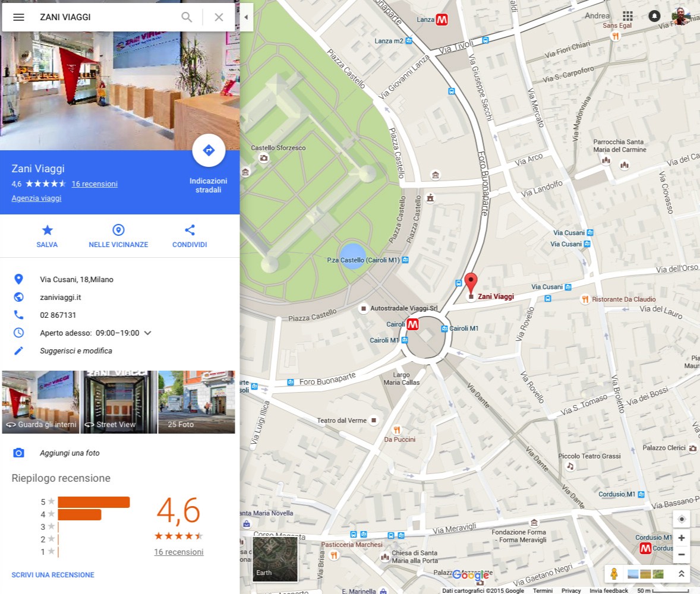The width and height of the screenshot is (700, 594).
Task: Open the Agenzia viaggi category link
Action: click(37, 198)
